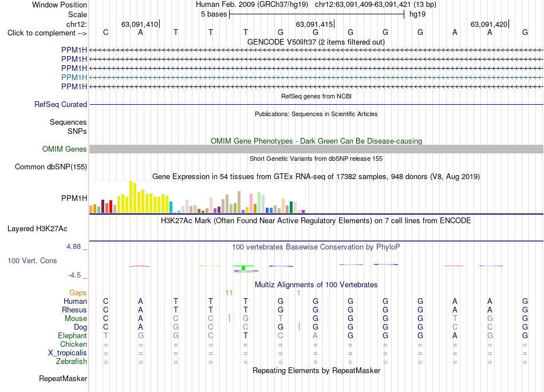Select the X_tropicalis alignment row label
The height and width of the screenshot is (392, 544).
point(68,353)
